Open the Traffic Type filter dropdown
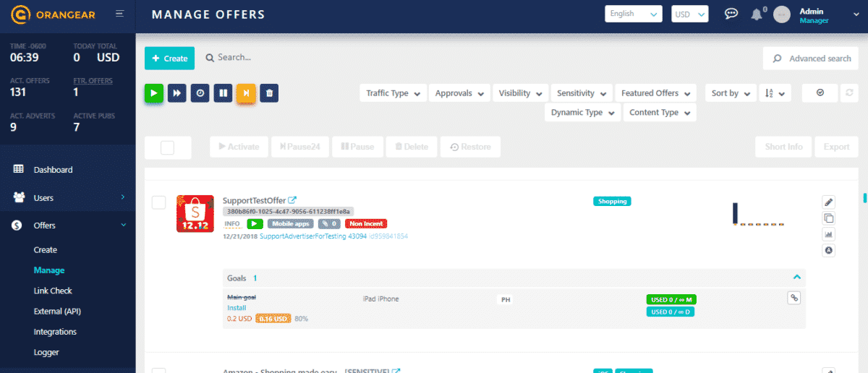Viewport: 868px width, 373px height. 393,93
